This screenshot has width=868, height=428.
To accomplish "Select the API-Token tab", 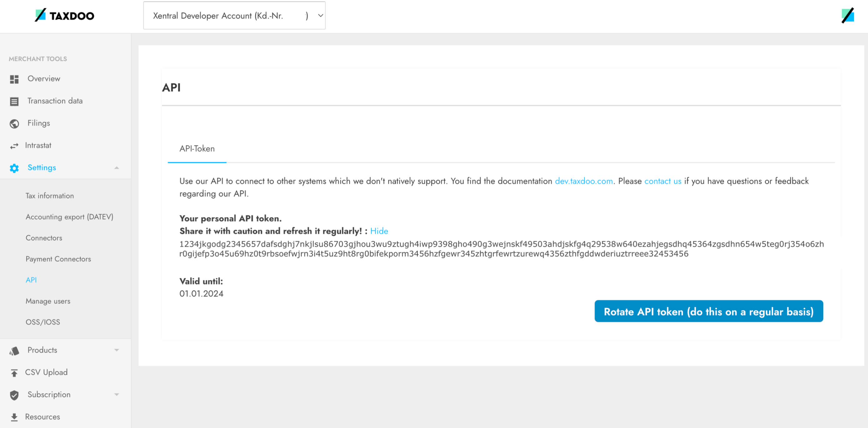I will tap(197, 149).
